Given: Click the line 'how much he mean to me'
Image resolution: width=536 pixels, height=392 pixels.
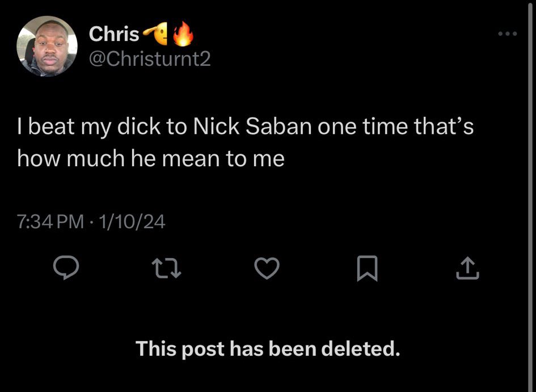Looking at the screenshot, I should point(150,159).
